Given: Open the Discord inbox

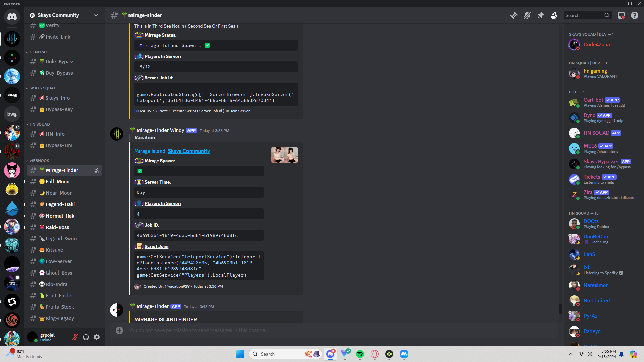Looking at the screenshot, I should pyautogui.click(x=621, y=15).
